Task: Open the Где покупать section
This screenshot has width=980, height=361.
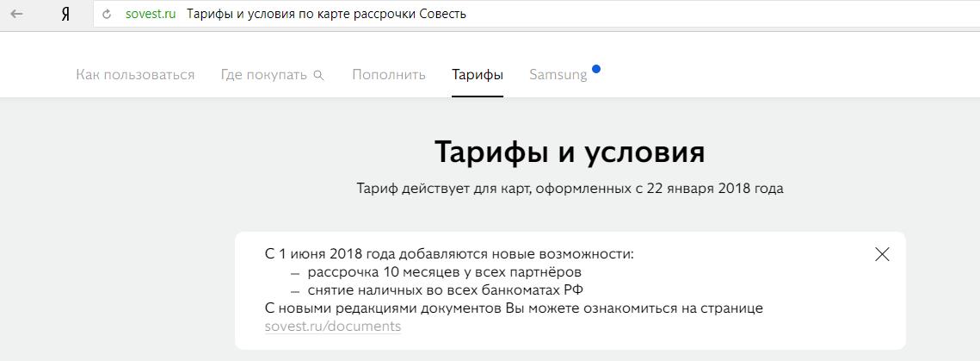Action: point(264,75)
